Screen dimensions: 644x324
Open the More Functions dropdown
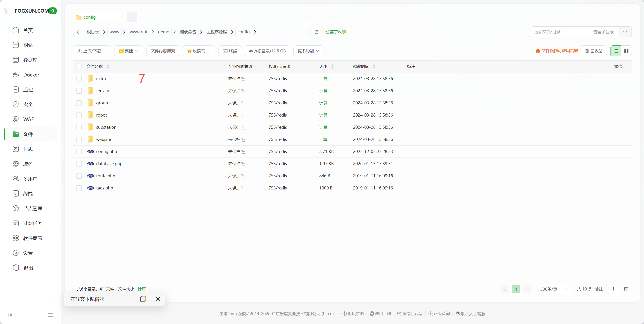point(308,51)
